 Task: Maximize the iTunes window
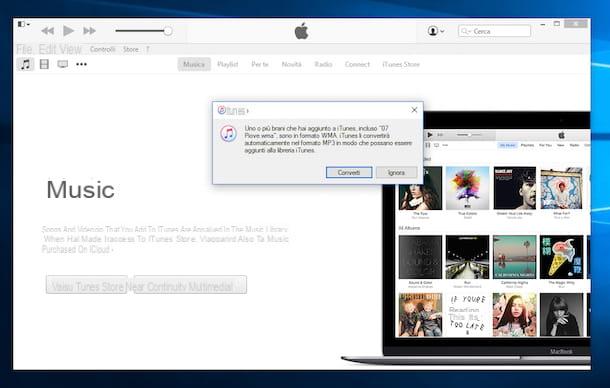coord(557,24)
